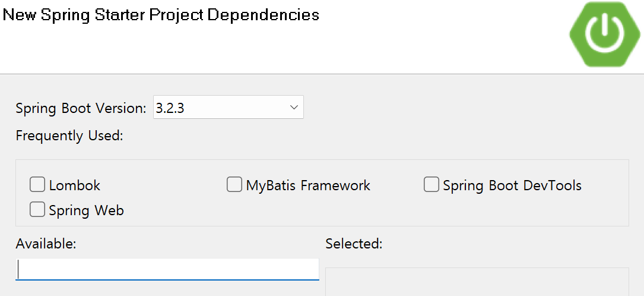Click the "Available:" label
Screen dimensions: 644x296
pyautogui.click(x=46, y=243)
